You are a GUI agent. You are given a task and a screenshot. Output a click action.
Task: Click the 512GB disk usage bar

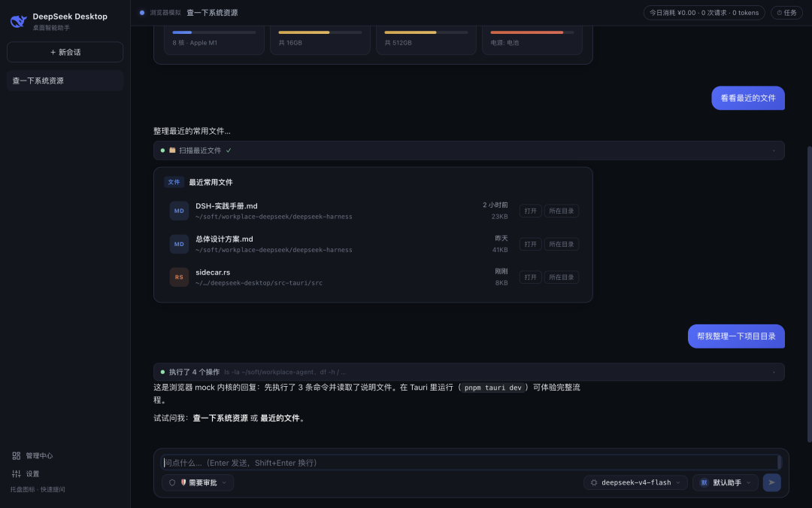[x=426, y=32]
